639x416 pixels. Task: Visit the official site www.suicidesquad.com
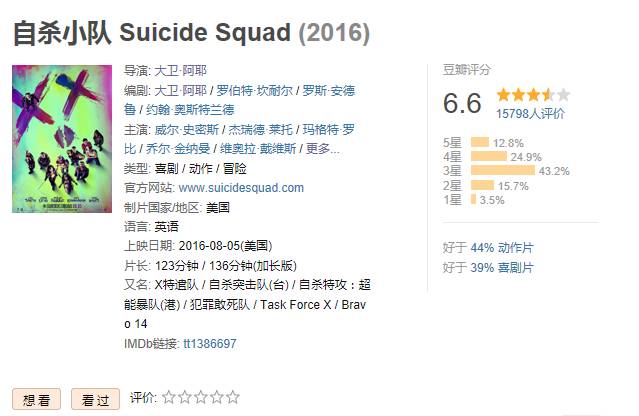pos(241,187)
